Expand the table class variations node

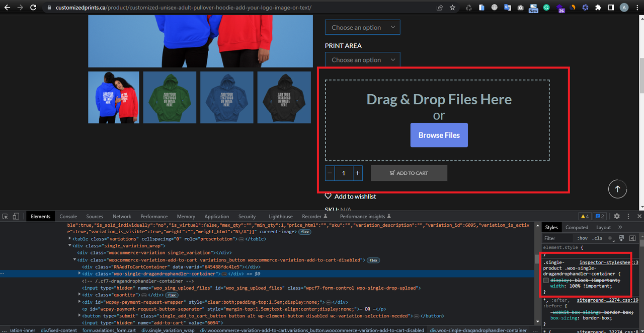click(70, 239)
